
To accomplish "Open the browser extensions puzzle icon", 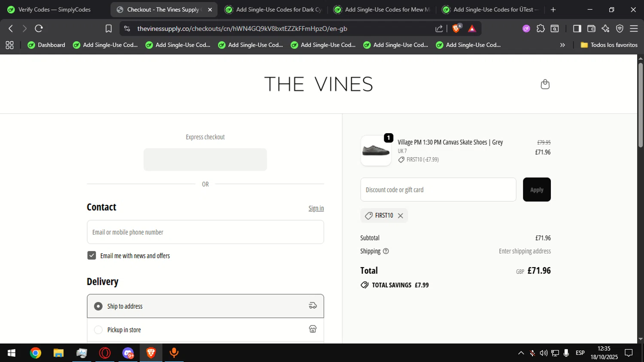I will (x=541, y=28).
